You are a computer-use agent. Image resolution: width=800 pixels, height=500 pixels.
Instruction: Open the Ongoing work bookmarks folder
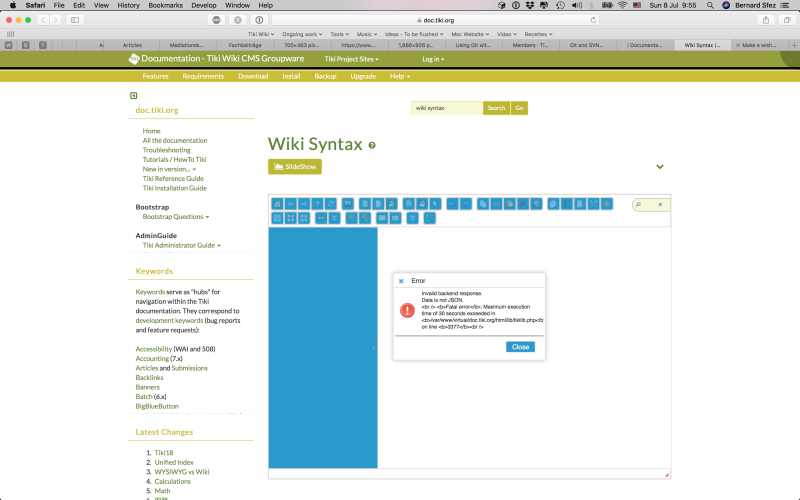302,34
